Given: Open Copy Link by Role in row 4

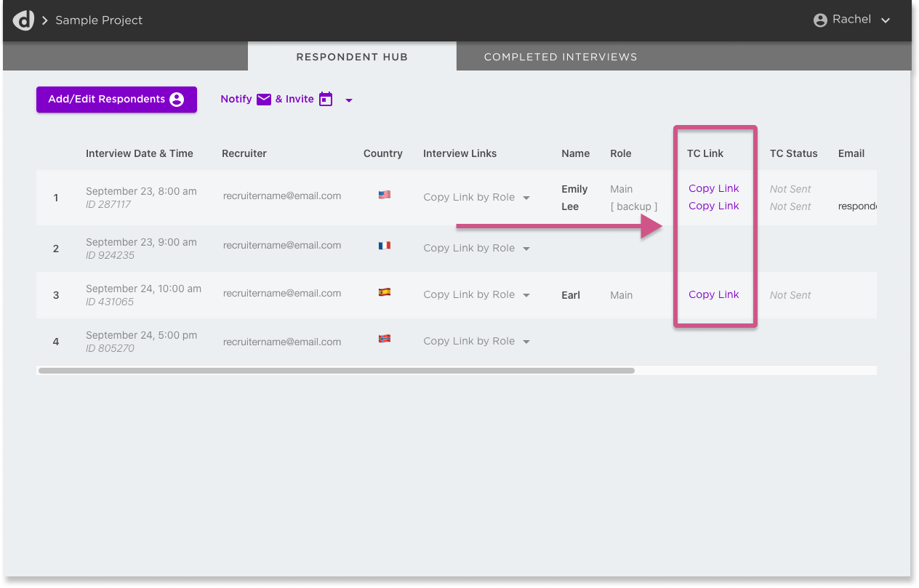Looking at the screenshot, I should pos(477,341).
